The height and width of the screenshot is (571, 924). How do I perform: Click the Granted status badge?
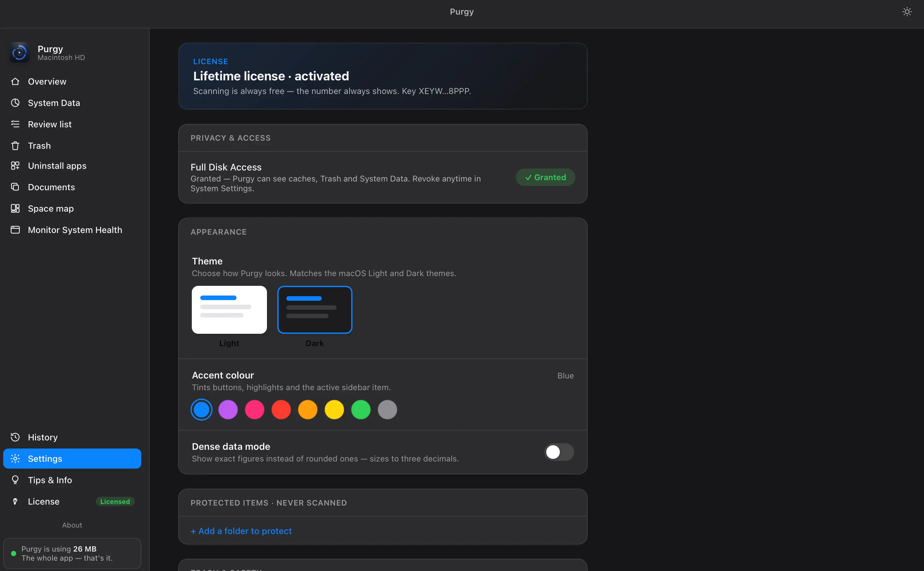545,177
